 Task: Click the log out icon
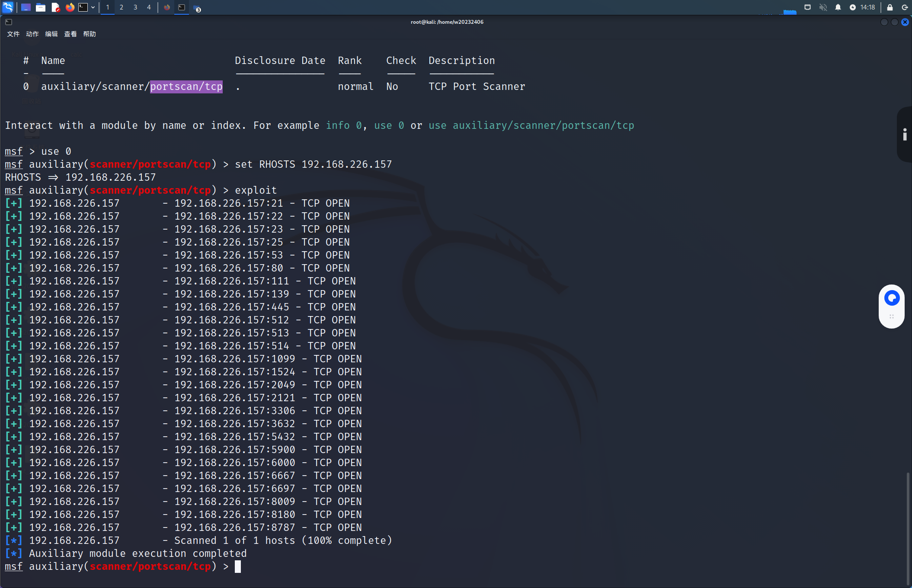[x=904, y=7]
